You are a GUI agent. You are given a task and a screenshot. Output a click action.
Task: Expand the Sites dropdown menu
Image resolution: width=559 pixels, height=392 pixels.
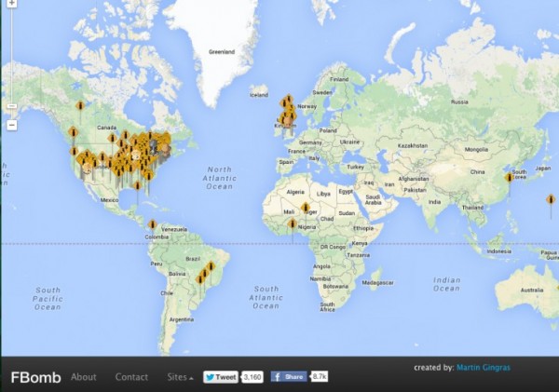click(180, 377)
